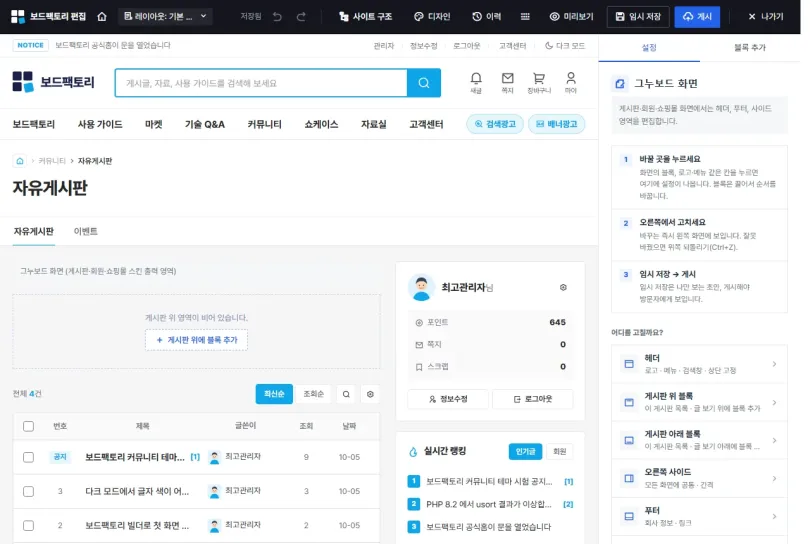The image size is (810, 544).
Task: Publish with the blue 게시 button
Action: pos(697,17)
